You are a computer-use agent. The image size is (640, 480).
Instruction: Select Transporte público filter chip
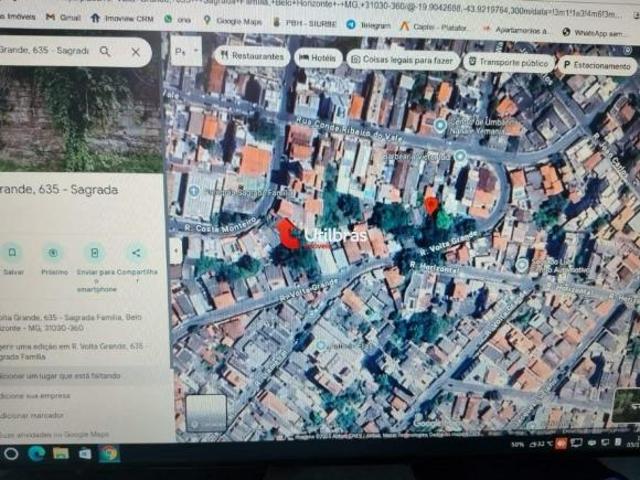tap(508, 62)
